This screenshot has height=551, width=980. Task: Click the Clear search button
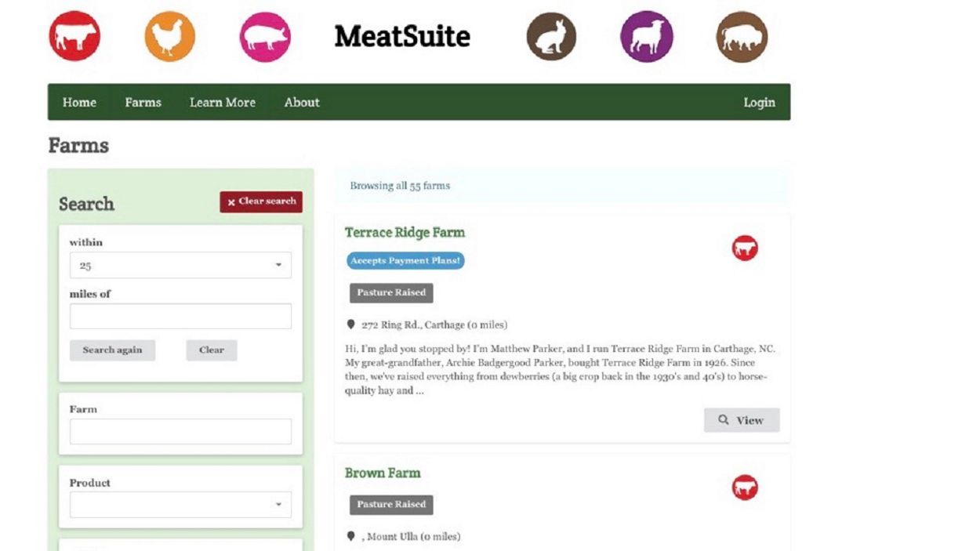pos(261,201)
